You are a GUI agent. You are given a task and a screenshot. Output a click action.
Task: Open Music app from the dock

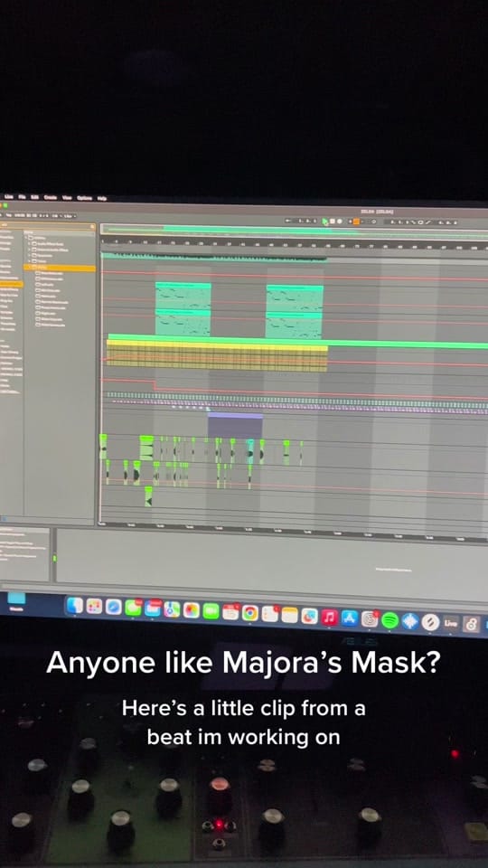click(329, 617)
